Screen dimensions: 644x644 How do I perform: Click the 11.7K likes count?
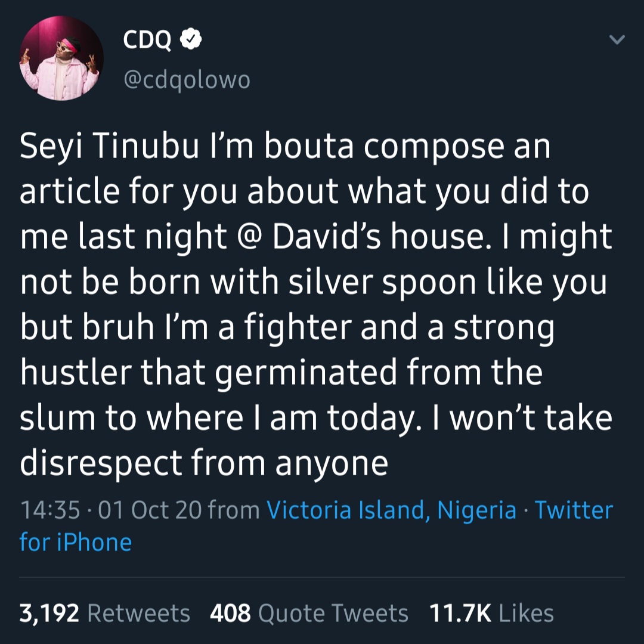(x=460, y=613)
